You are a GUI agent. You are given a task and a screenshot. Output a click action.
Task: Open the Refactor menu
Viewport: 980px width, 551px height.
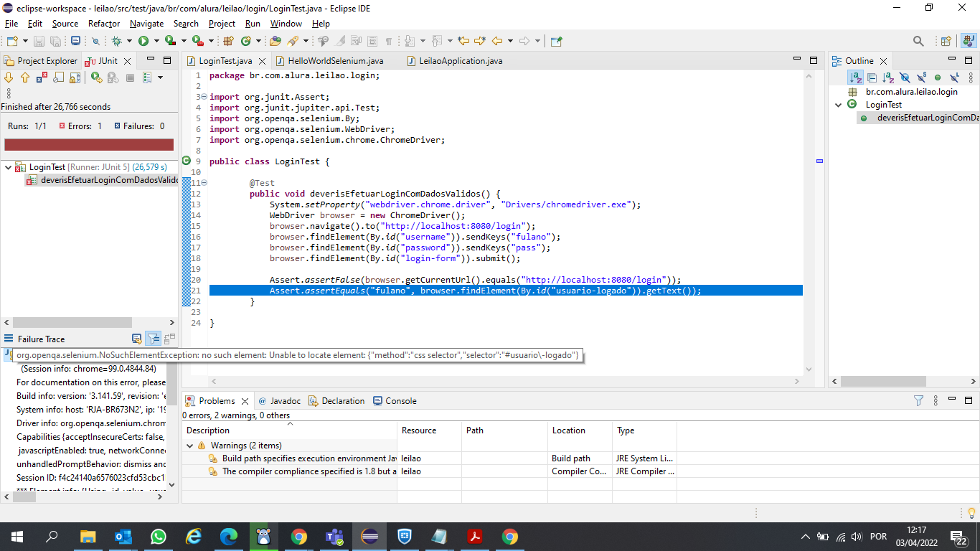coord(104,24)
